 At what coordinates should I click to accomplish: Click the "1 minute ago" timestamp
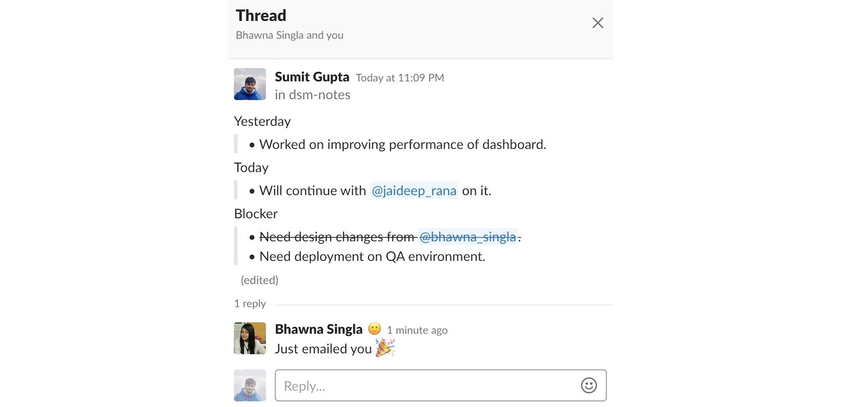[x=417, y=330]
